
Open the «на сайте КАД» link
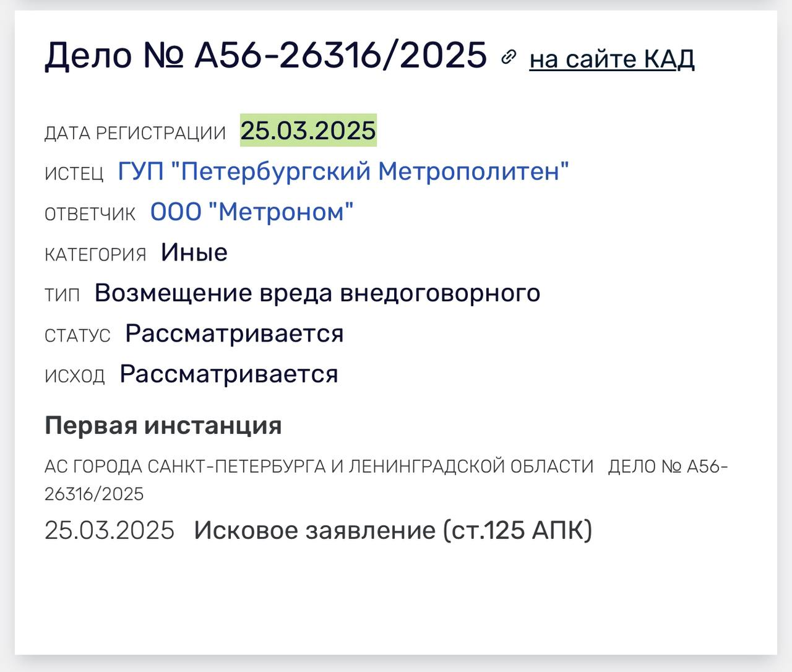click(612, 59)
